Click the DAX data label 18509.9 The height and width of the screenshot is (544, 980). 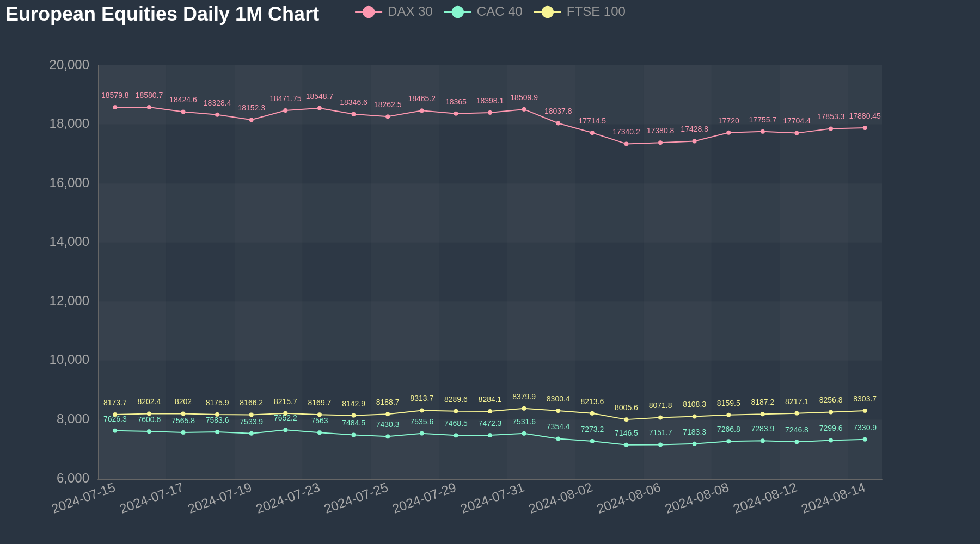[x=524, y=98]
